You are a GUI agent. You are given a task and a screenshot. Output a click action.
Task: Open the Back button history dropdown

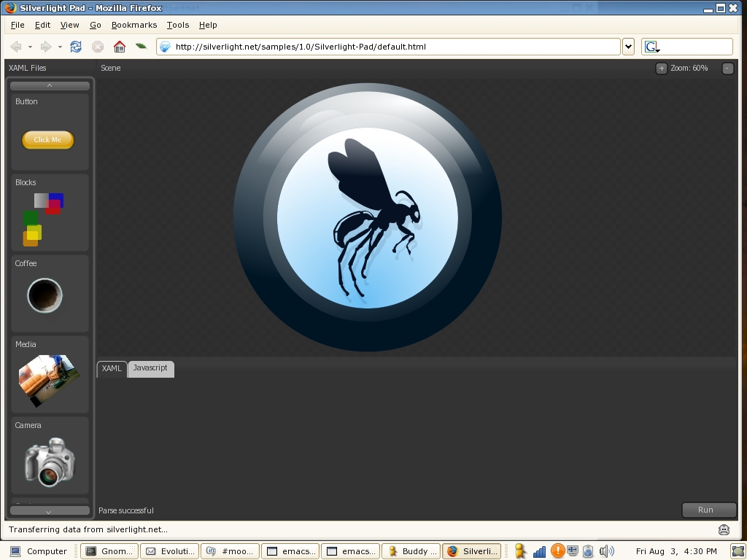pyautogui.click(x=30, y=47)
